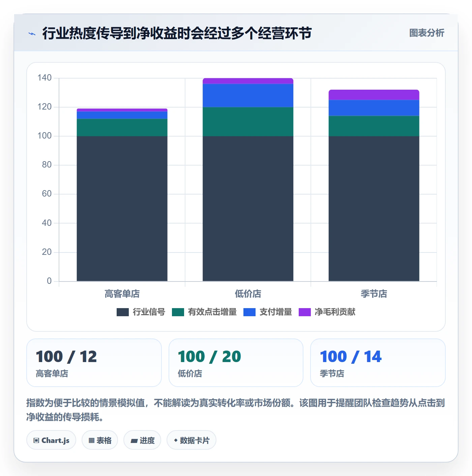Click the 行业信号 legend label text
472x476 pixels.
(x=149, y=312)
